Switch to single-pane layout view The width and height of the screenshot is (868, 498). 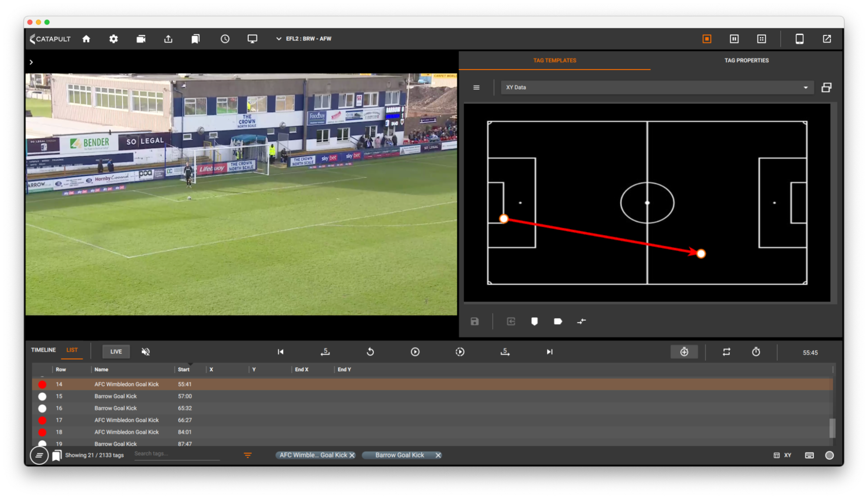707,39
